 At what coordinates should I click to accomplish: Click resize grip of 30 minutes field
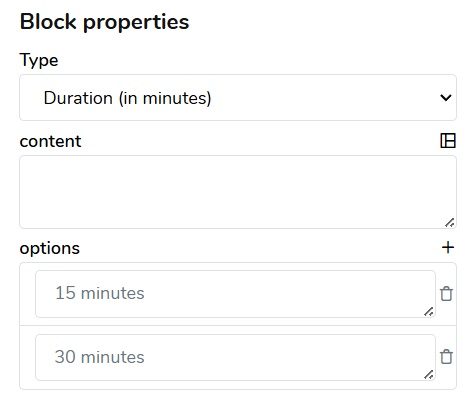pyautogui.click(x=429, y=375)
